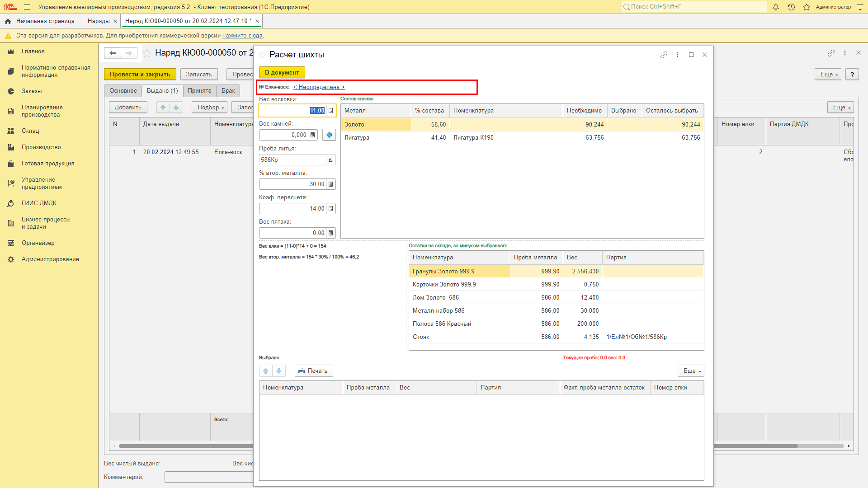Screen dimensions: 868x488
Task: Expand the Еще menu in Выбрано section
Action: [691, 371]
